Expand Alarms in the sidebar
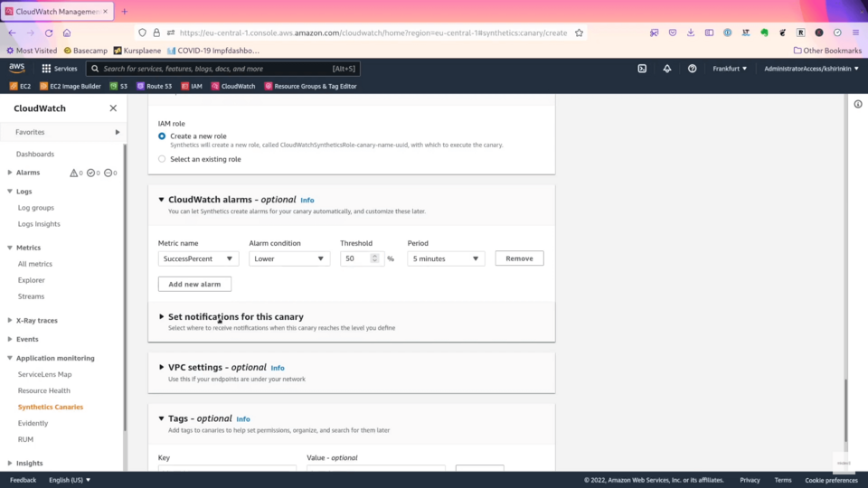Screen dimensions: 868x488 [9, 173]
